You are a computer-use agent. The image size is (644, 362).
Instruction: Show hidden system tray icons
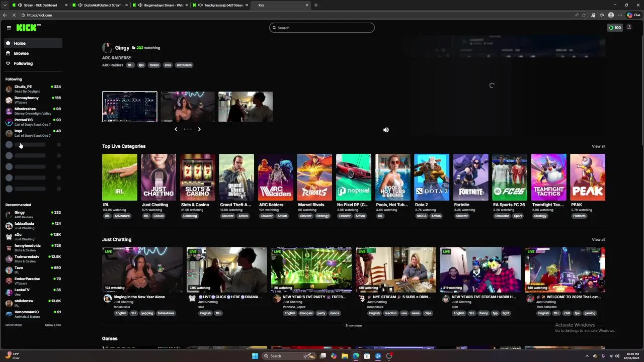(587, 356)
